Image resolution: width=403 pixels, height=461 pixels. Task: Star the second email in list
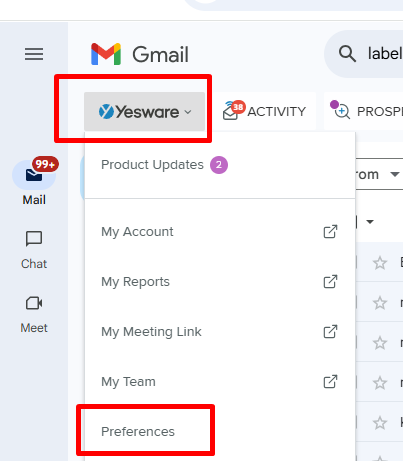pyautogui.click(x=380, y=303)
